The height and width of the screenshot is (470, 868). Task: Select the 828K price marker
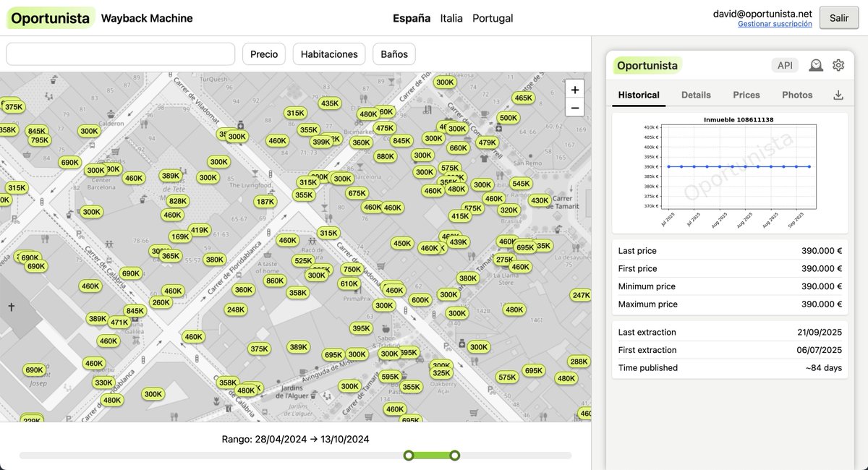point(177,201)
